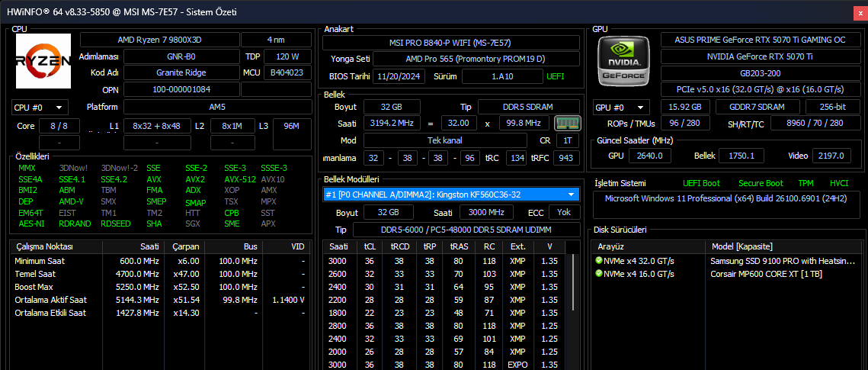Click the Temel Saat row
This screenshot has width=868, height=370.
tap(160, 274)
